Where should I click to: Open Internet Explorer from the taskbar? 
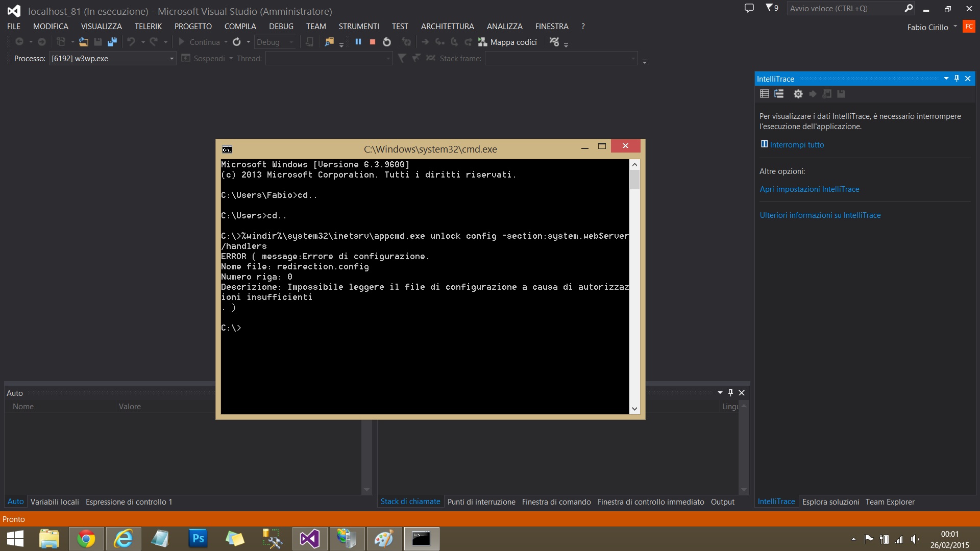[124, 539]
